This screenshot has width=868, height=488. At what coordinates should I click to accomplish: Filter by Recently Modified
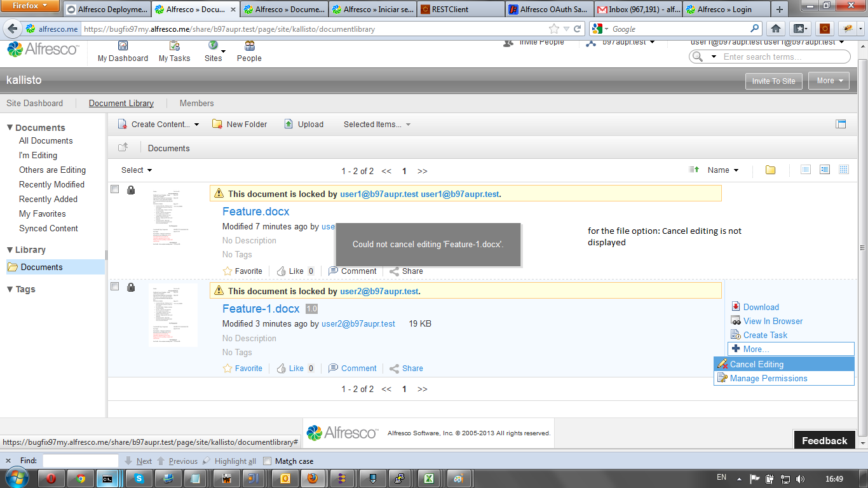pos(51,184)
